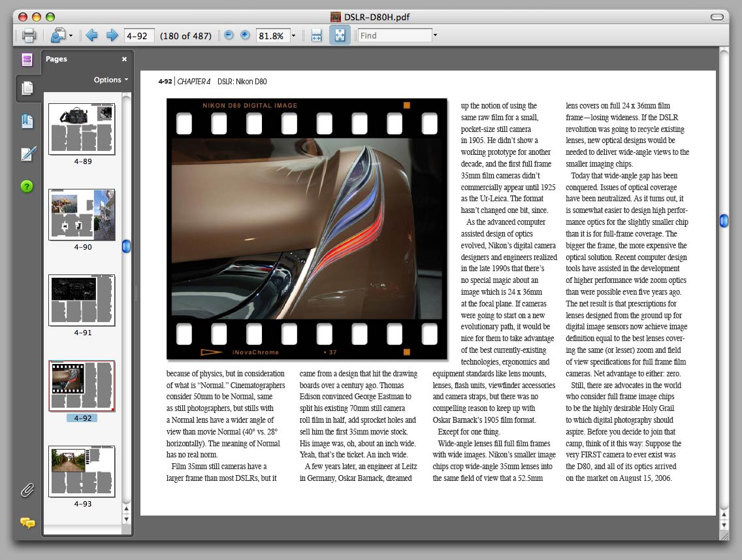Click the toolbar toggle pill button
The height and width of the screenshot is (560, 742).
click(x=717, y=17)
